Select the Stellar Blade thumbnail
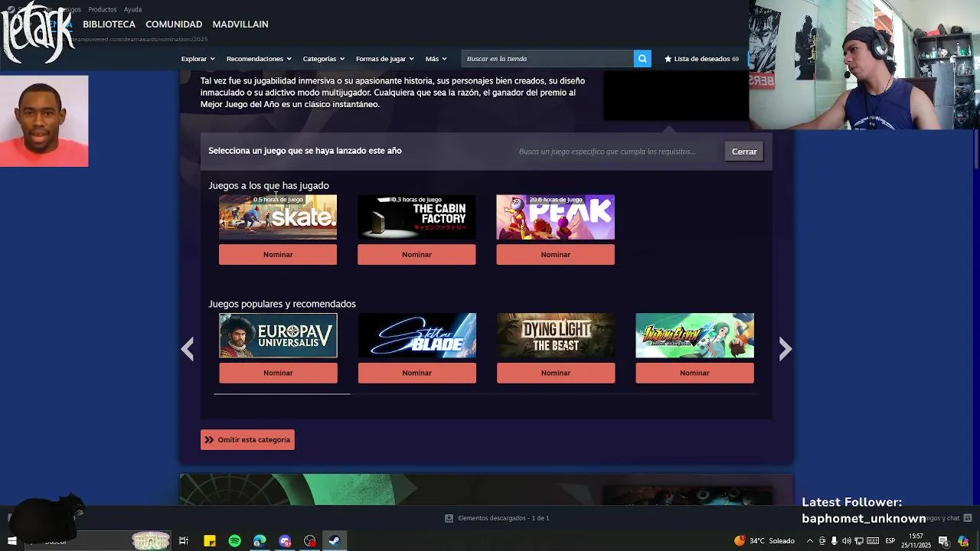 coord(417,335)
